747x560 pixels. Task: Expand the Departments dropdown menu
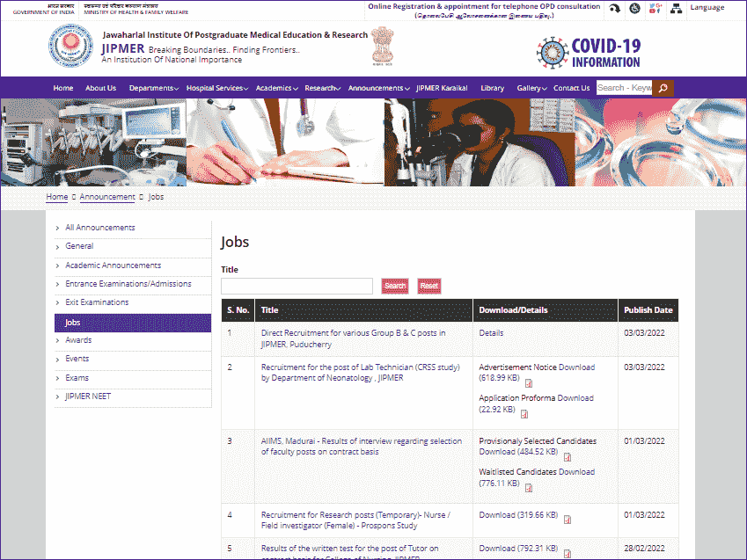(153, 87)
